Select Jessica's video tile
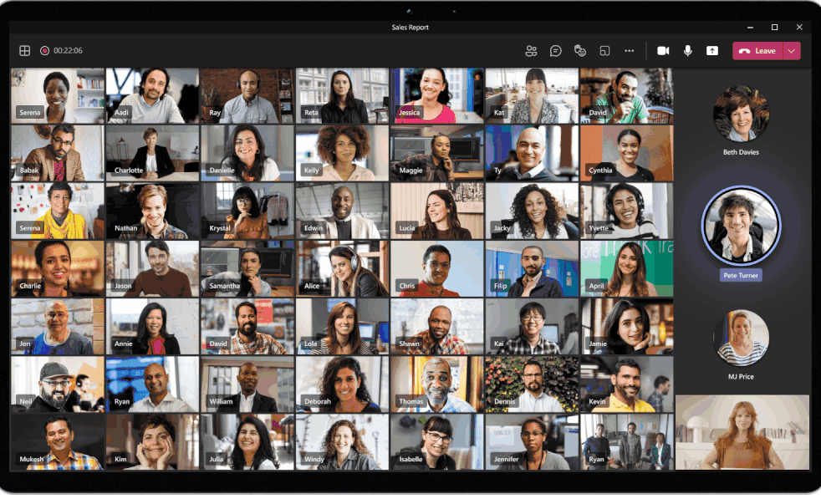This screenshot has width=821, height=504. (436, 95)
